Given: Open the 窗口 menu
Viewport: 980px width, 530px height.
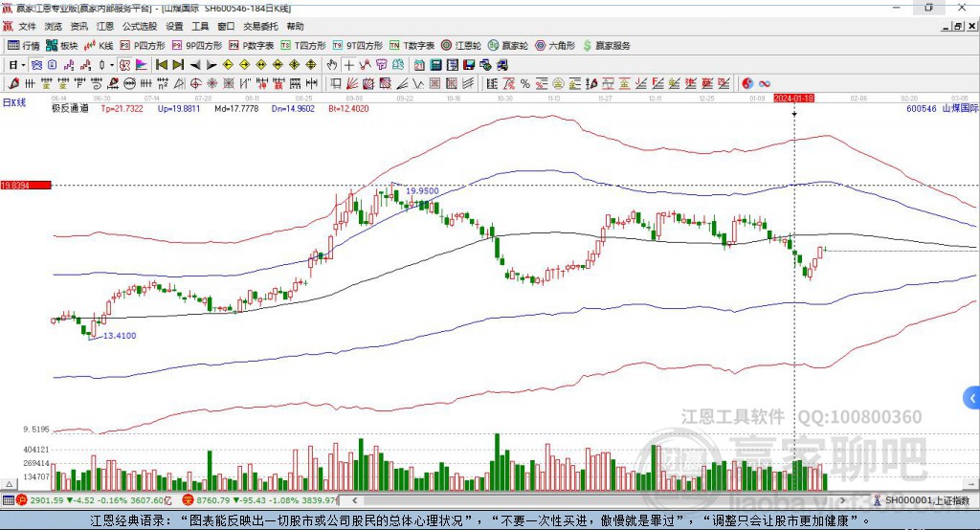Looking at the screenshot, I should pyautogui.click(x=226, y=26).
